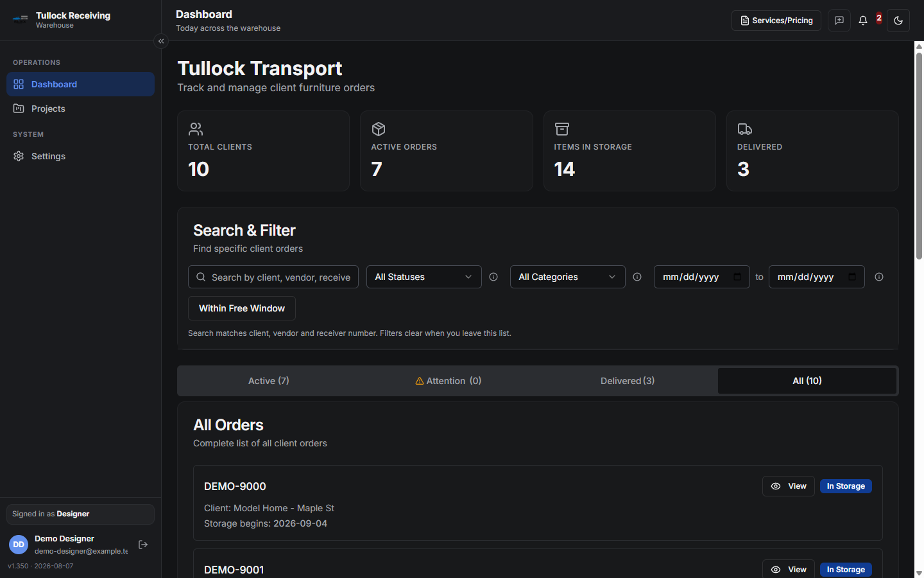Click the sign-out icon next to Demo Designer
Screen dimensions: 924x578
click(143, 545)
